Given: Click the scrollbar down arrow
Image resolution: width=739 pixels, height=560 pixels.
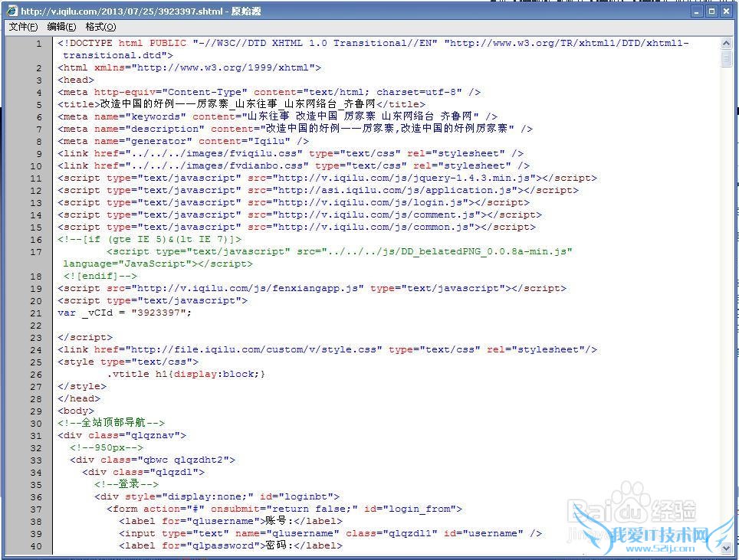Looking at the screenshot, I should tap(726, 548).
